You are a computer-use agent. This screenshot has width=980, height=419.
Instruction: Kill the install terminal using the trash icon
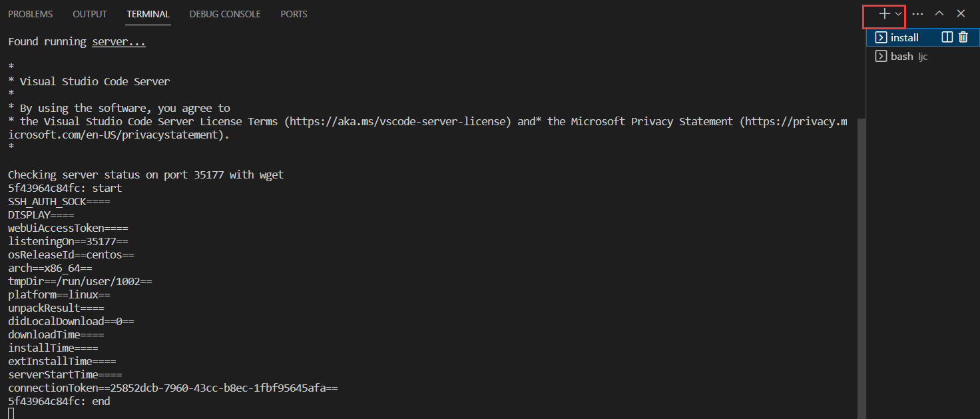(963, 37)
